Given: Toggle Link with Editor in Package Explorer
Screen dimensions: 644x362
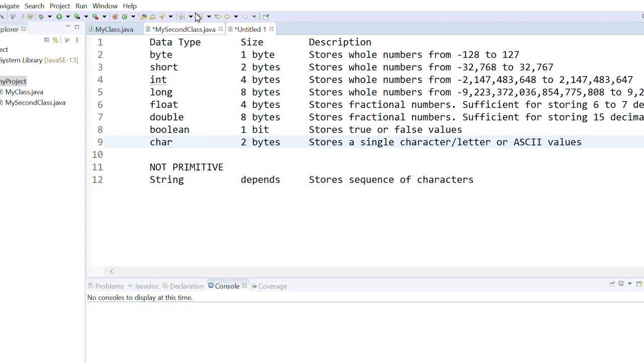Looking at the screenshot, I should (x=55, y=40).
